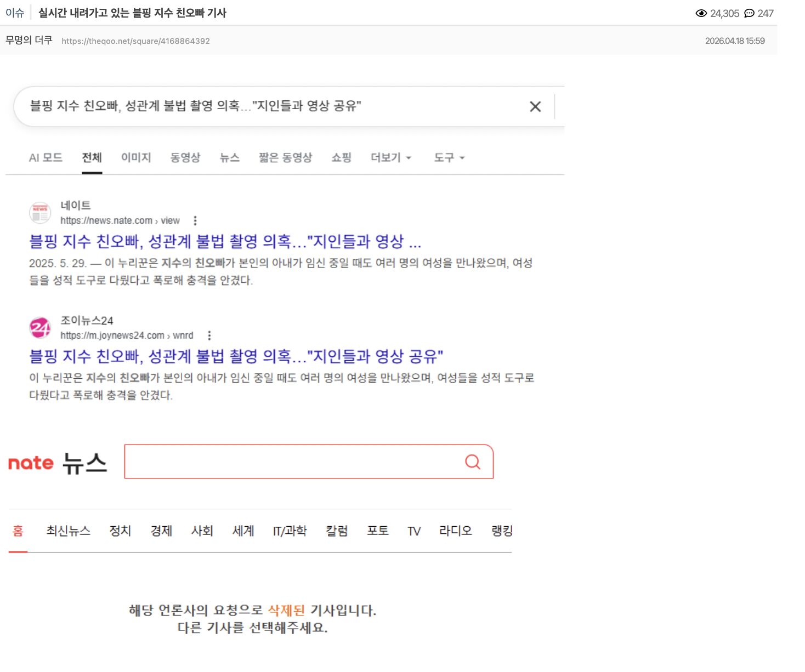Select the 전체 search tab

pos(92,157)
